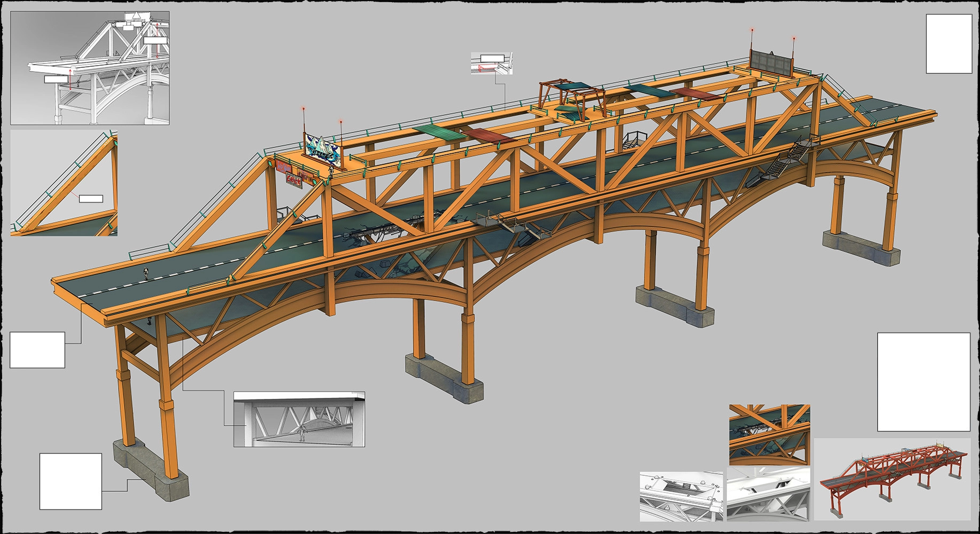Screen dimensions: 980x534
Task: Click the small railing detail inset above bridge
Action: (492, 64)
